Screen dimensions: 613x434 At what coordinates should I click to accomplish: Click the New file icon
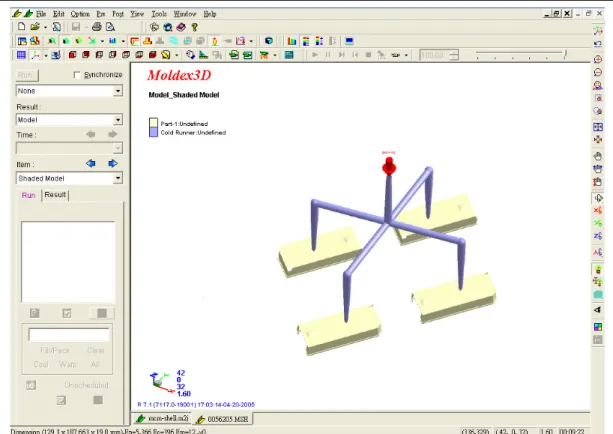tap(22, 27)
